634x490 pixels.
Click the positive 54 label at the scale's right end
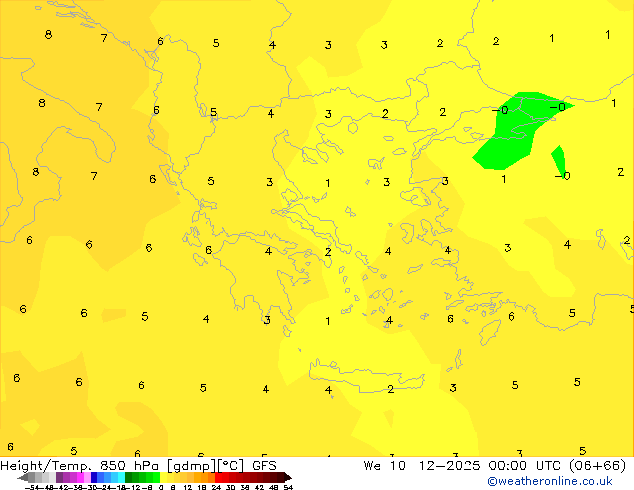[288, 487]
